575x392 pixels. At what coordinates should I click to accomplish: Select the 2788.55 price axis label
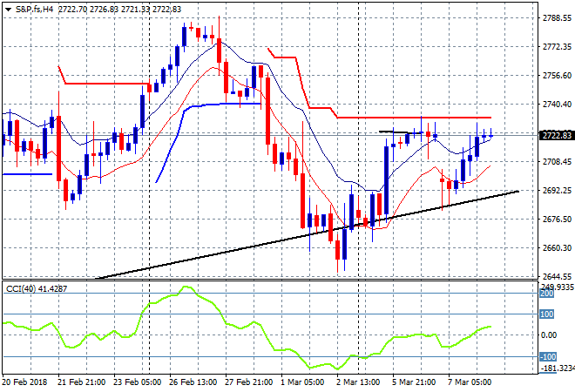(557, 18)
